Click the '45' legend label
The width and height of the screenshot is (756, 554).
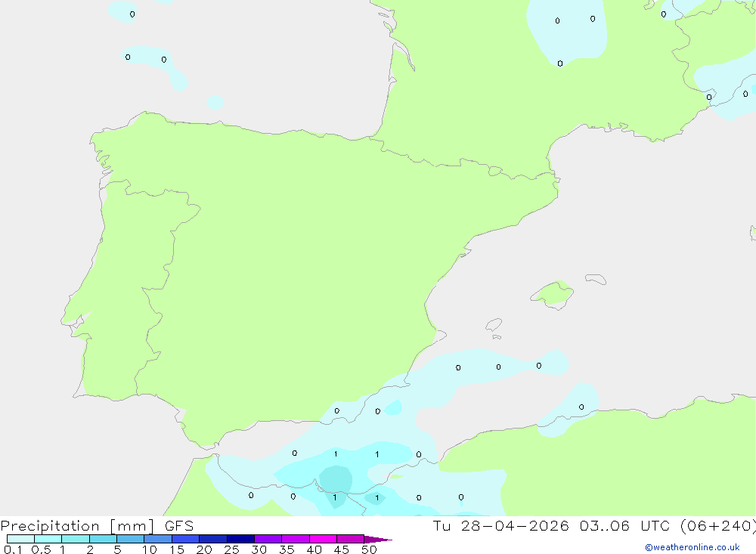coord(342,549)
